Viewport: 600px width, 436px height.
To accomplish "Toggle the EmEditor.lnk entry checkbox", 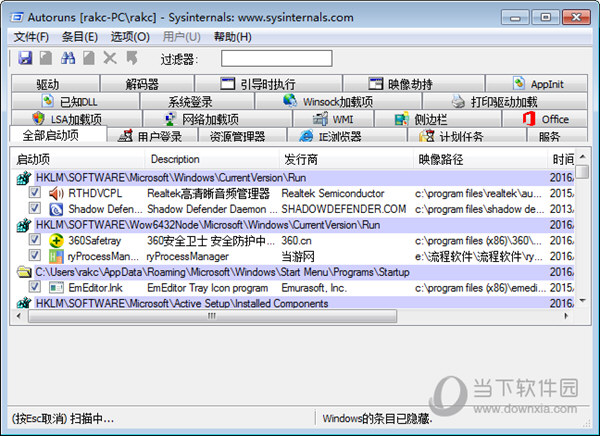I will point(35,286).
